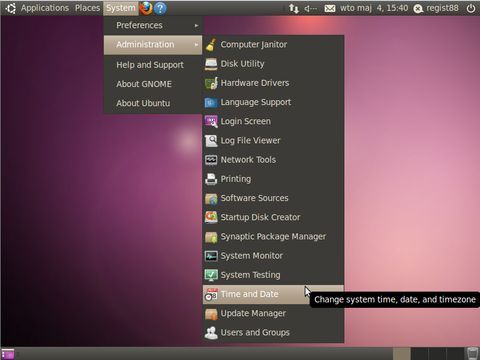Screen dimensions: 480x360
Task: Expand the Administration submenu arrow
Action: (x=197, y=45)
